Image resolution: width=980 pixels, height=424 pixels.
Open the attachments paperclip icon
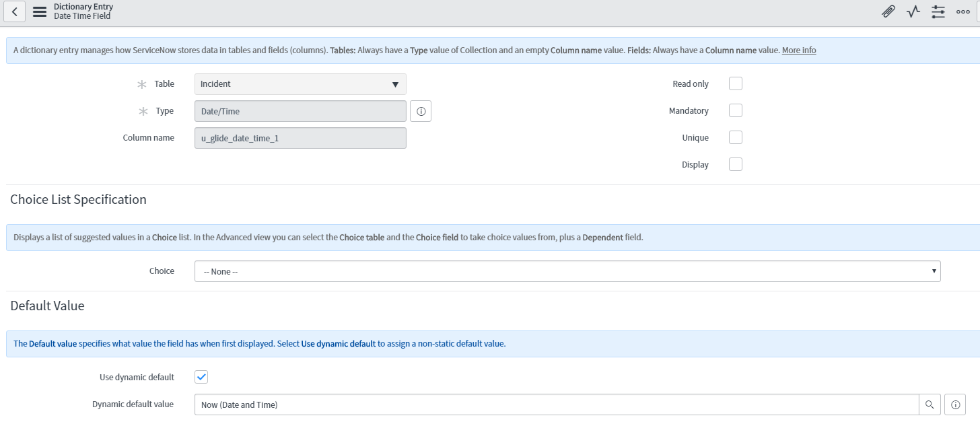coord(888,11)
